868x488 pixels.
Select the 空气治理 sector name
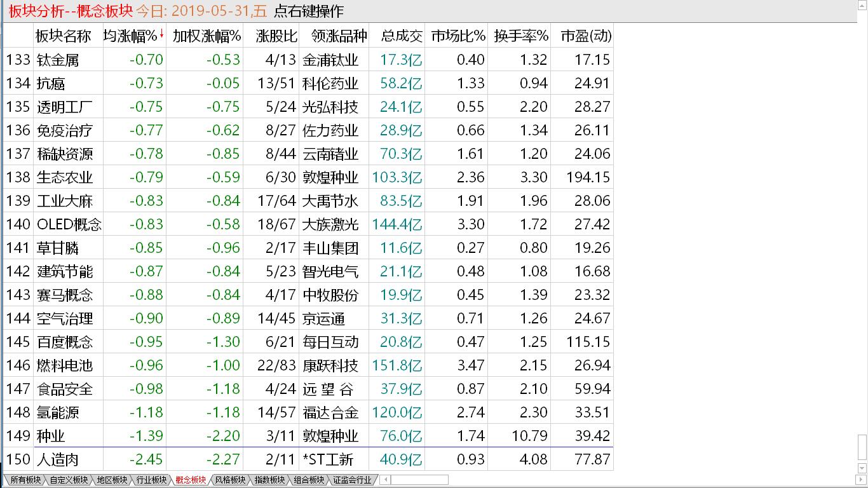coord(65,318)
